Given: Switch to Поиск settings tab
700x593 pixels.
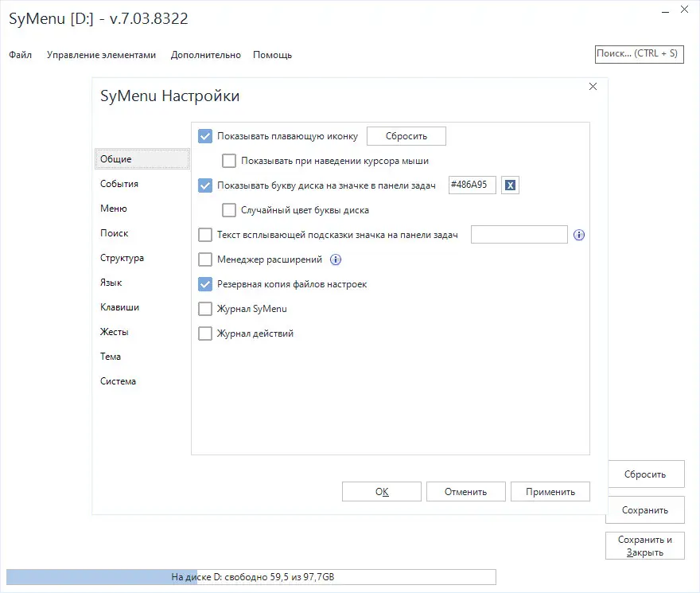Looking at the screenshot, I should coord(115,233).
